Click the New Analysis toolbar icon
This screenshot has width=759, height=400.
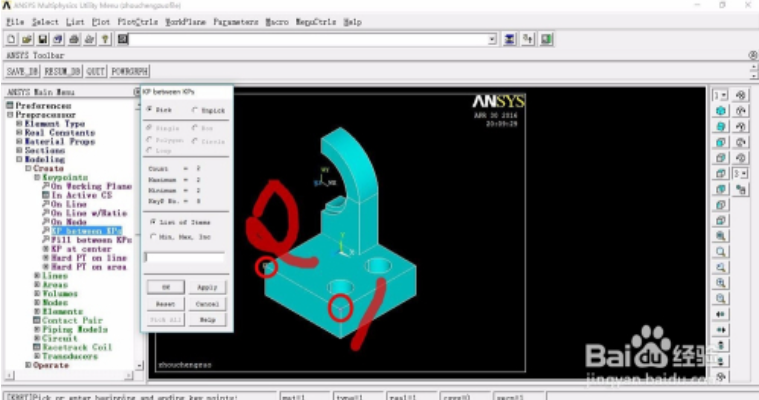(11, 39)
